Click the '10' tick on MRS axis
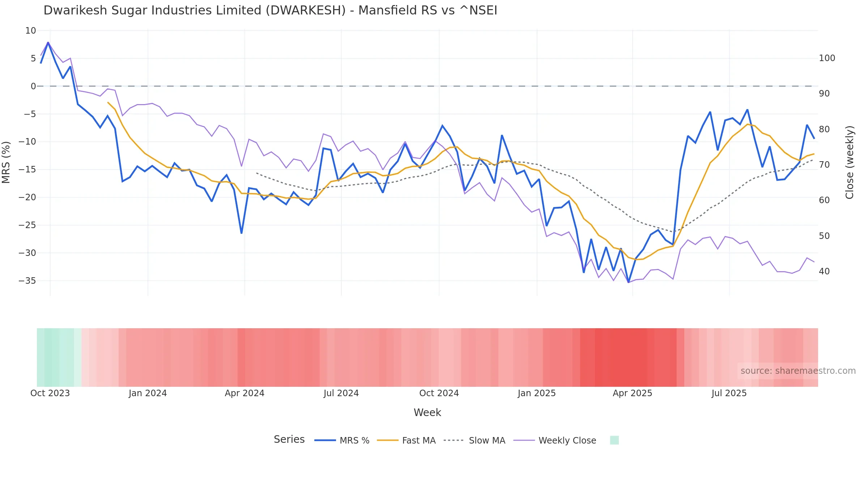The height and width of the screenshot is (488, 868). [31, 31]
